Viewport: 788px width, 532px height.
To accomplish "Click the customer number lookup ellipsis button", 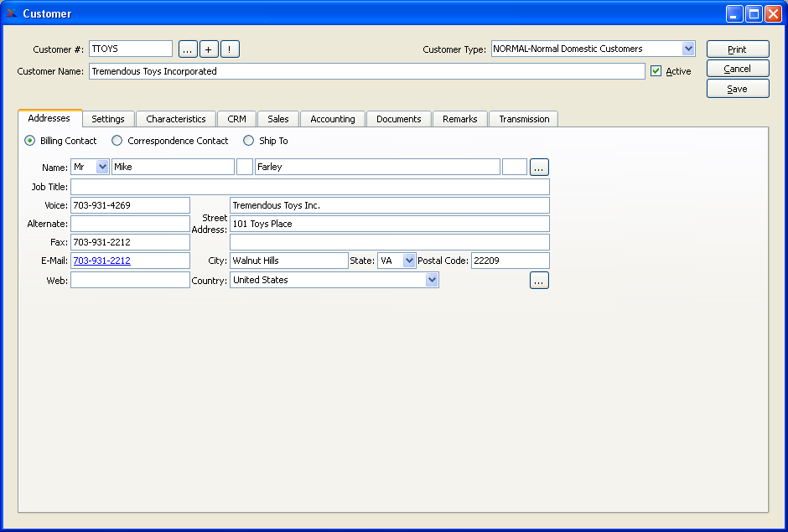I will click(x=188, y=49).
